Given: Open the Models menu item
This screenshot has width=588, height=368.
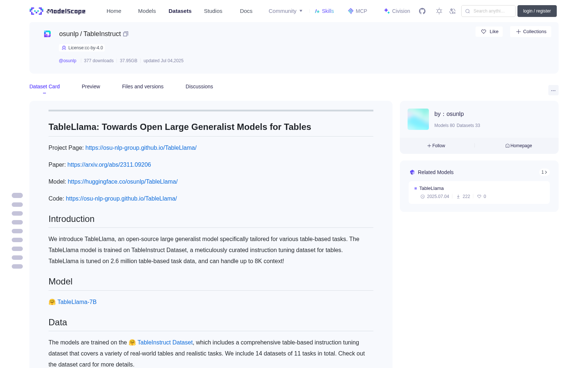Looking at the screenshot, I should pyautogui.click(x=147, y=11).
